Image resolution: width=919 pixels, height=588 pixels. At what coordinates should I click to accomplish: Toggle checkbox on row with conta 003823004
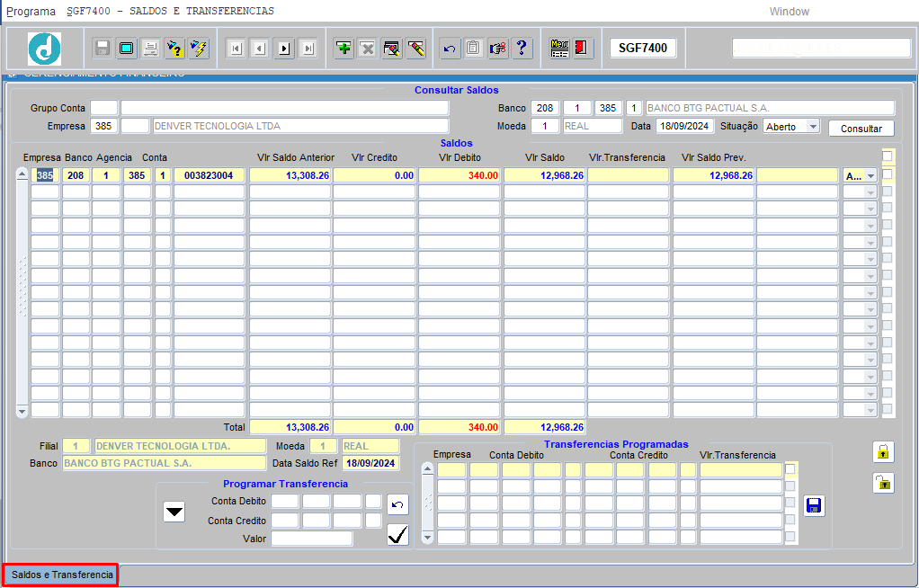(888, 174)
